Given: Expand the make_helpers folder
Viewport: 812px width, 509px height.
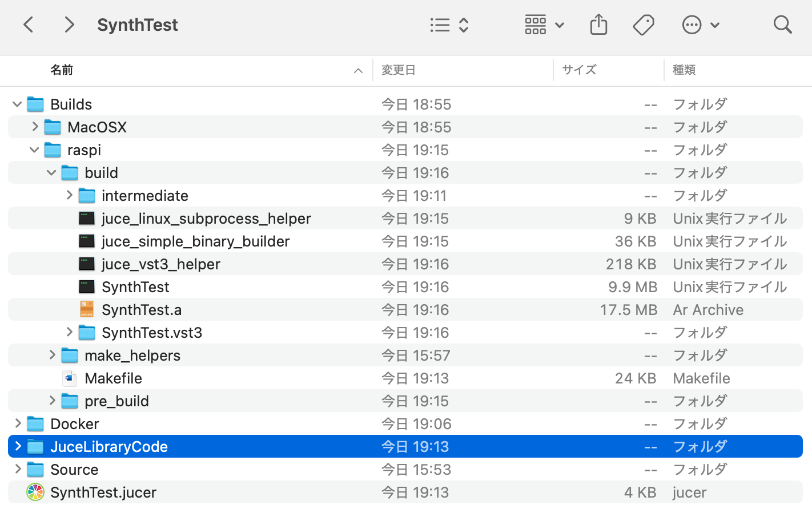Looking at the screenshot, I should coord(53,355).
